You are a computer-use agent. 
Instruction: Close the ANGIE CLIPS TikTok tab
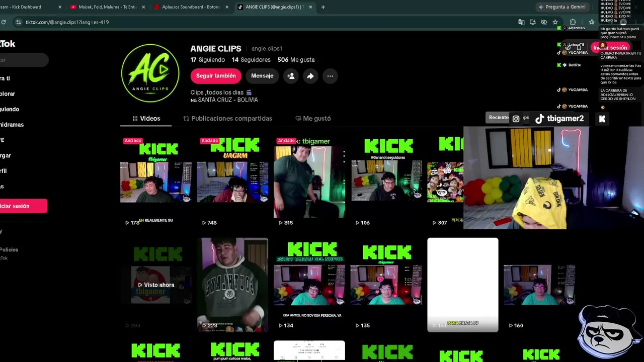click(x=310, y=7)
